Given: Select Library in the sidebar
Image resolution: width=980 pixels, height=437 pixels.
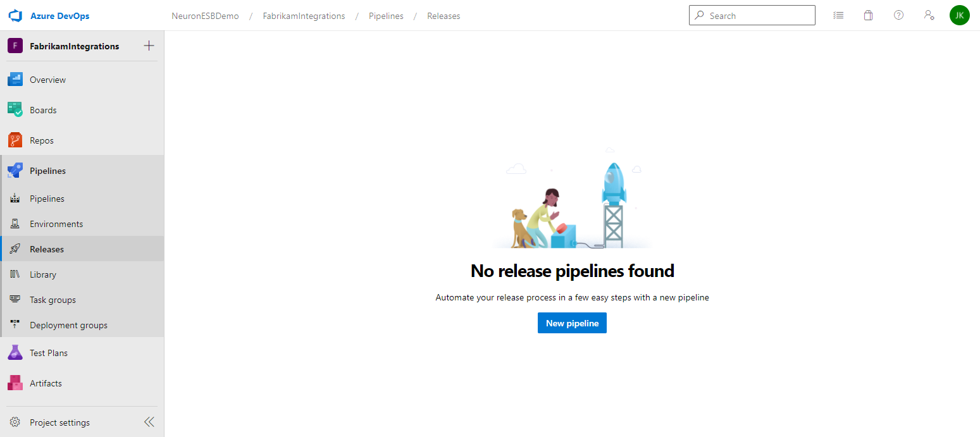Looking at the screenshot, I should tap(82, 274).
